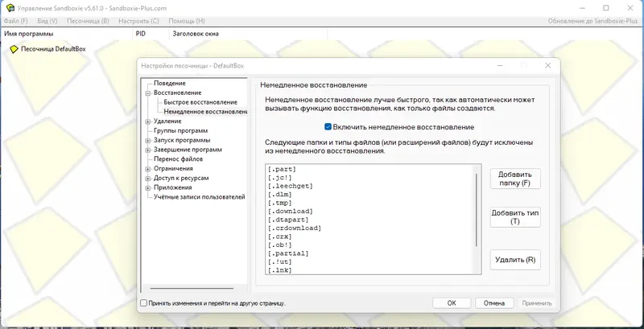Select [.jc!] in exclusion list
This screenshot has width=644, height=329.
pyautogui.click(x=279, y=178)
